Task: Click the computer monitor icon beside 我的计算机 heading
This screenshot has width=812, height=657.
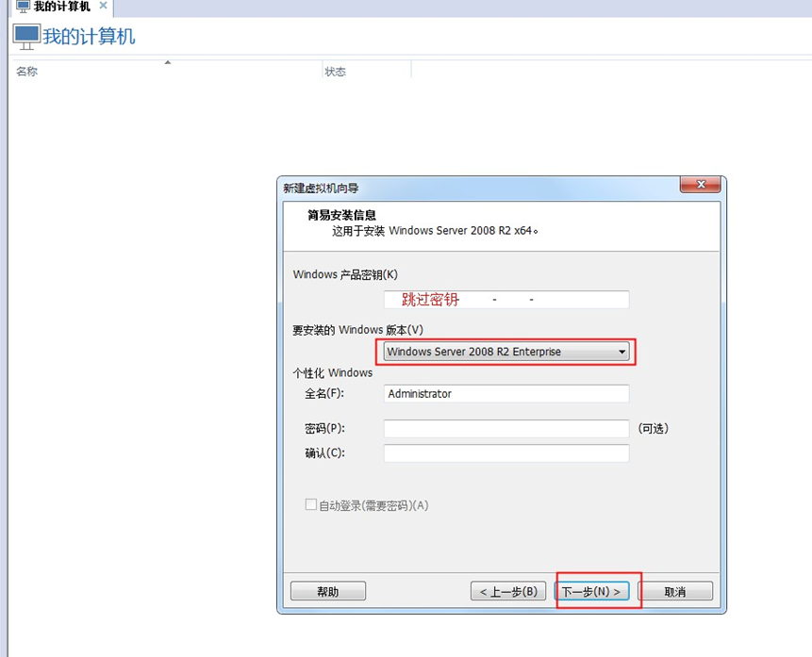Action: [x=26, y=37]
